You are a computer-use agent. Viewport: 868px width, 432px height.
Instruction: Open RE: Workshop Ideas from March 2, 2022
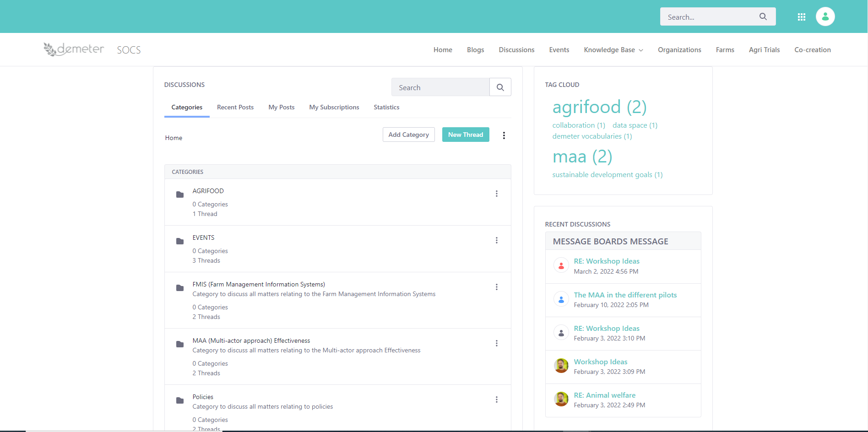tap(607, 261)
